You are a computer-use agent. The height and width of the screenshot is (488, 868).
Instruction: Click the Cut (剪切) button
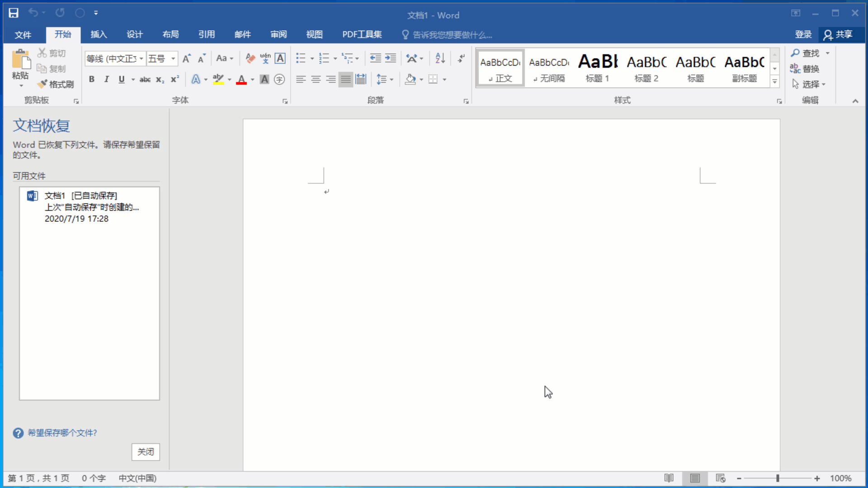click(52, 53)
